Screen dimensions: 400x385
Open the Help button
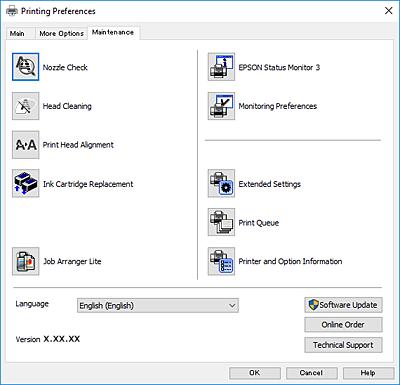pos(368,373)
